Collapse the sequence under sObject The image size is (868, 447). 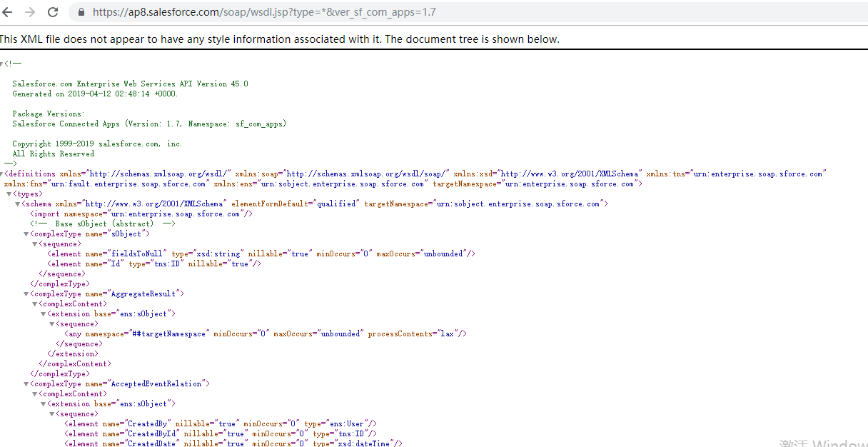(x=34, y=243)
